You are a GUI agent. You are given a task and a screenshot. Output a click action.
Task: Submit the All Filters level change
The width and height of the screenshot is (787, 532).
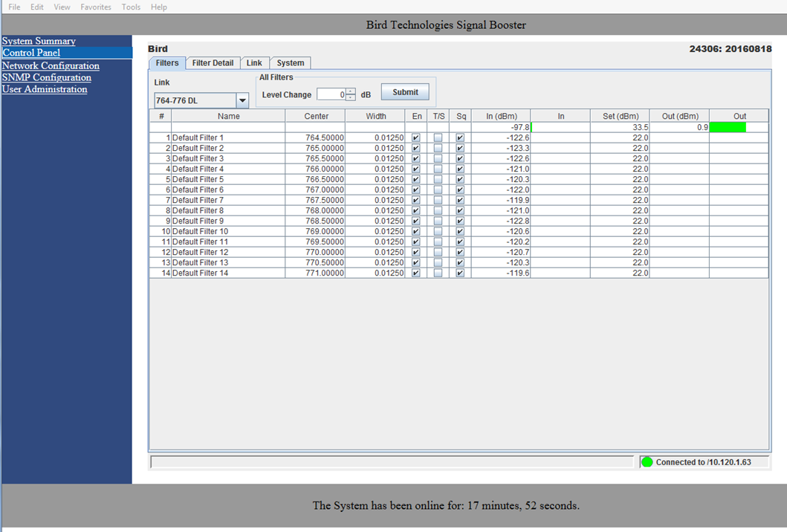(405, 92)
